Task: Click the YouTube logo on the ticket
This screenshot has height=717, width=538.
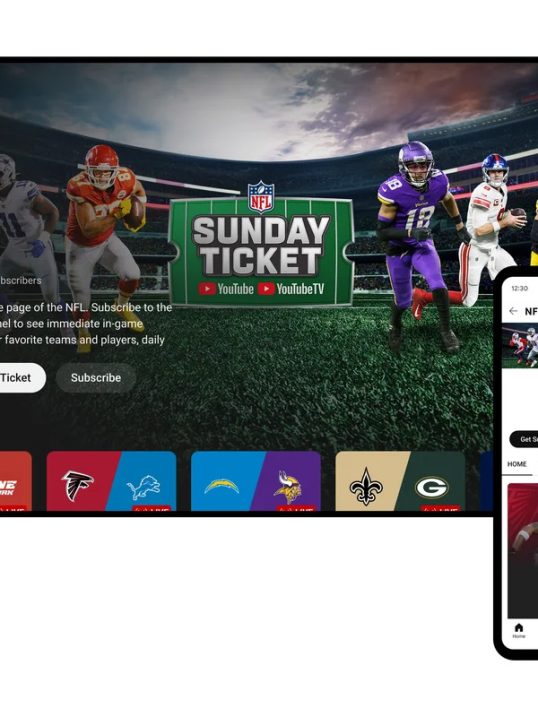Action: pyautogui.click(x=226, y=289)
